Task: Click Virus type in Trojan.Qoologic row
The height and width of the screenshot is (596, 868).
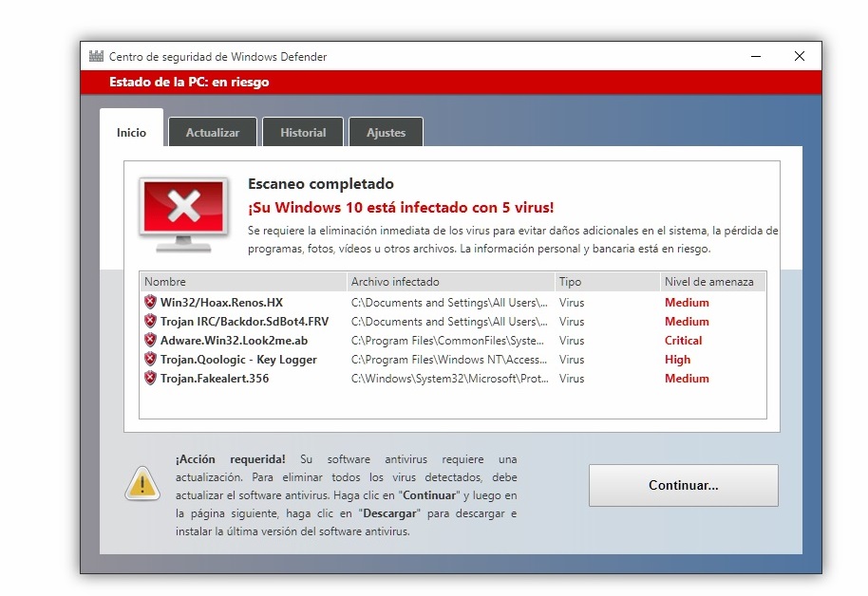Action: 572,360
